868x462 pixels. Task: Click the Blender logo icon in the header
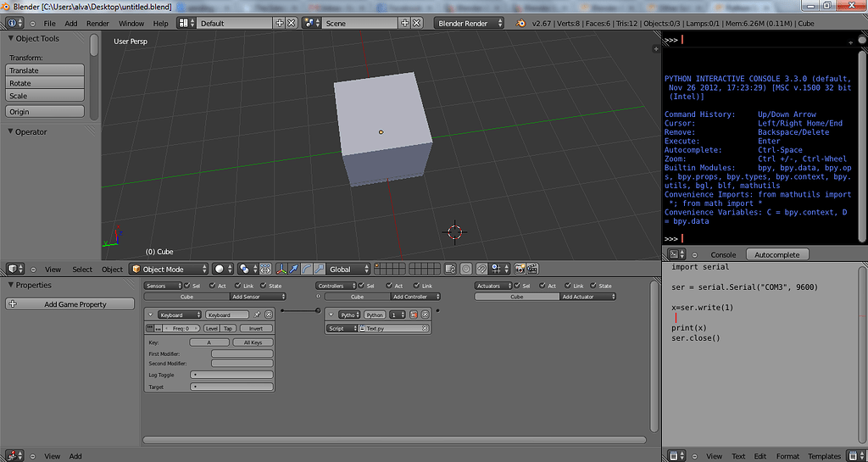pyautogui.click(x=520, y=23)
